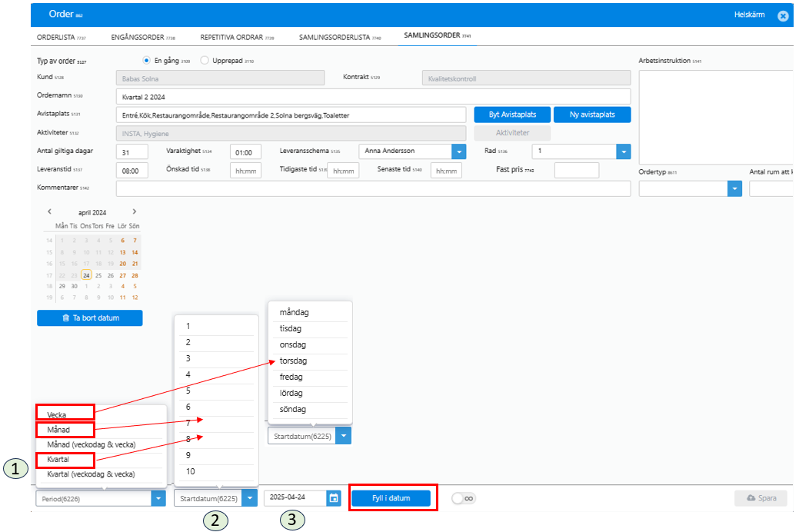The image size is (799, 532).
Task: Open the bottom Startdatum(6225) number dropdown
Action: [249, 498]
